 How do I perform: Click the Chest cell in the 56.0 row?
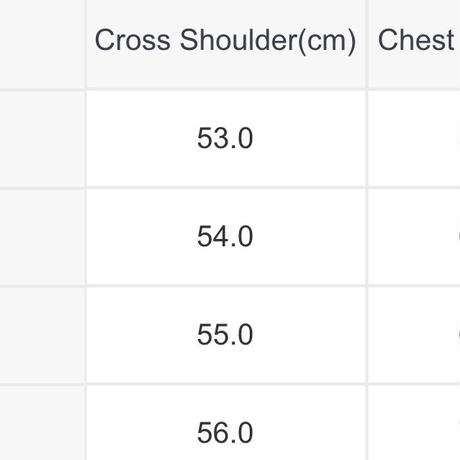(x=414, y=423)
